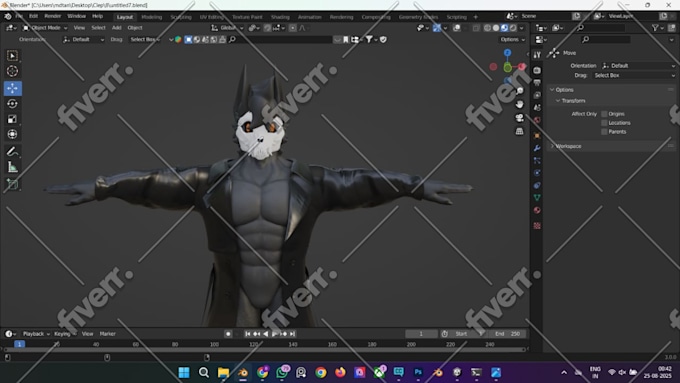
Task: Open Orientation Default dropdown in properties panel
Action: pos(638,66)
